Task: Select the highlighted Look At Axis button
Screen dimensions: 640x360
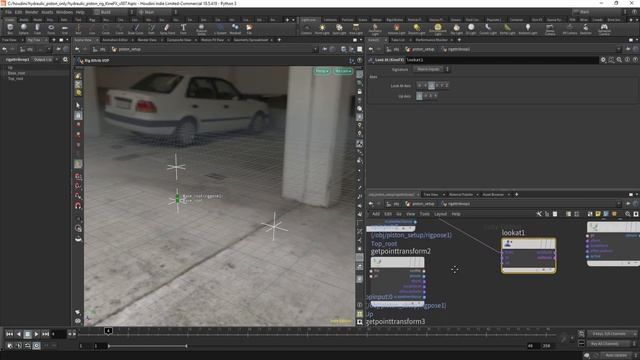Action: pyautogui.click(x=431, y=85)
